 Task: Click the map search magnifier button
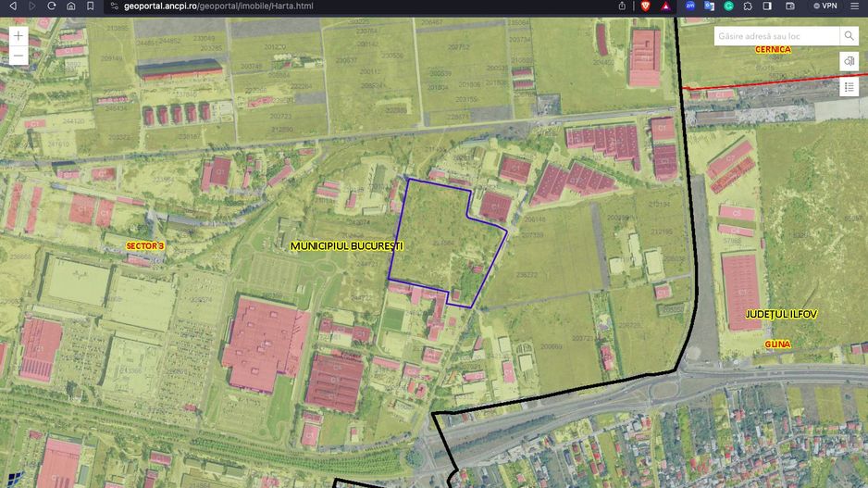pos(849,36)
